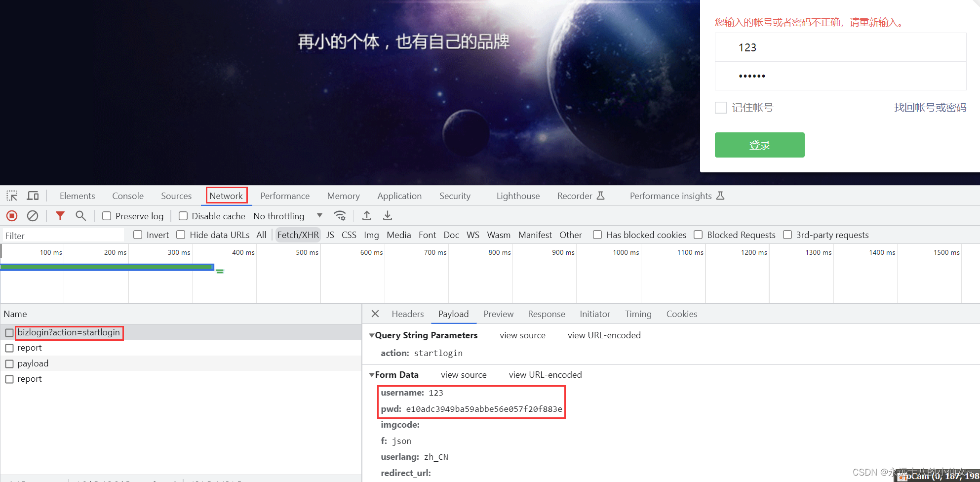The image size is (980, 482).
Task: Select the inspect element cursor icon
Action: (11, 196)
